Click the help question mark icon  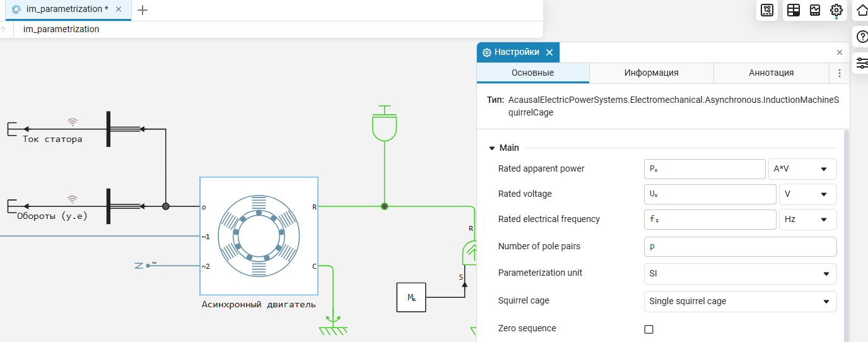862,37
